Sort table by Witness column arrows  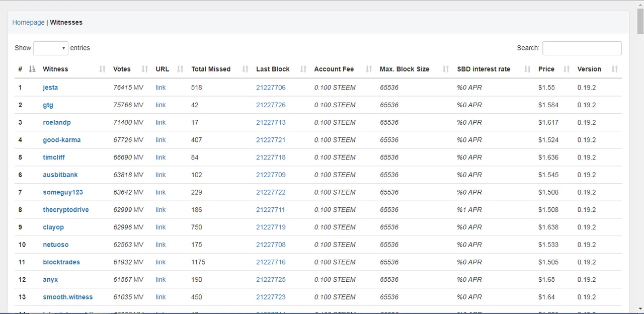tap(103, 69)
